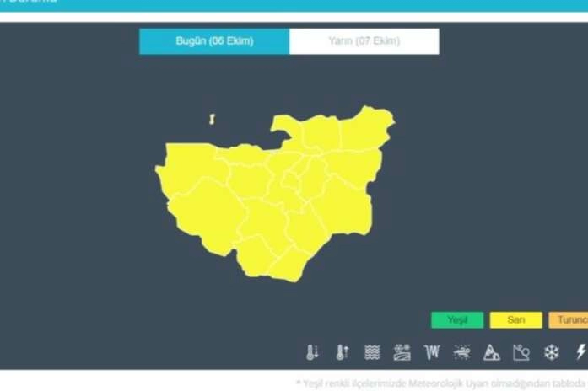Click the small island marker above the map
The height and width of the screenshot is (391, 588).
[212, 120]
